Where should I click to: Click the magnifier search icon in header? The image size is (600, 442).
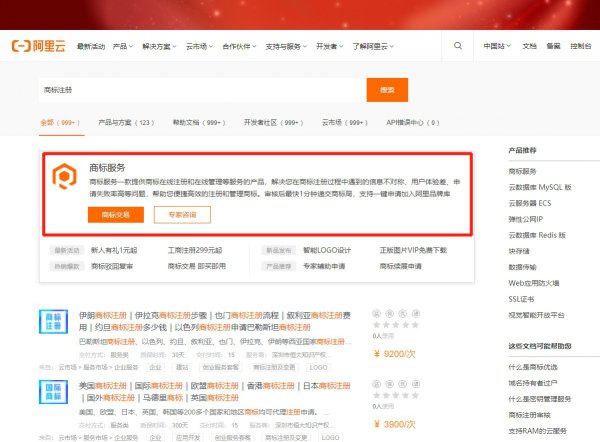[x=458, y=46]
